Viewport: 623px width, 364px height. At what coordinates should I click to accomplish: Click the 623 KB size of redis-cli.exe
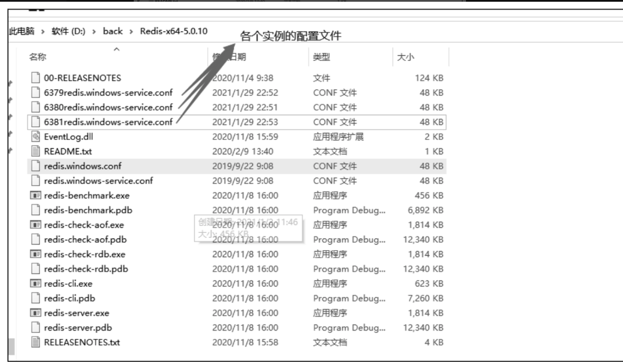click(x=429, y=283)
